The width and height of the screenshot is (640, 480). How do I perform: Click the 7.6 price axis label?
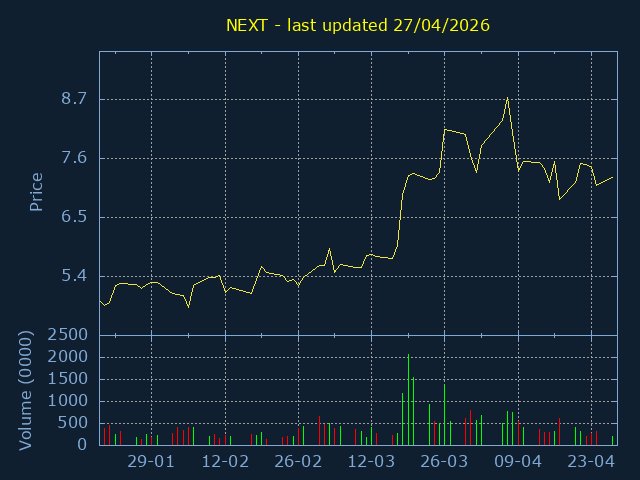(74, 158)
